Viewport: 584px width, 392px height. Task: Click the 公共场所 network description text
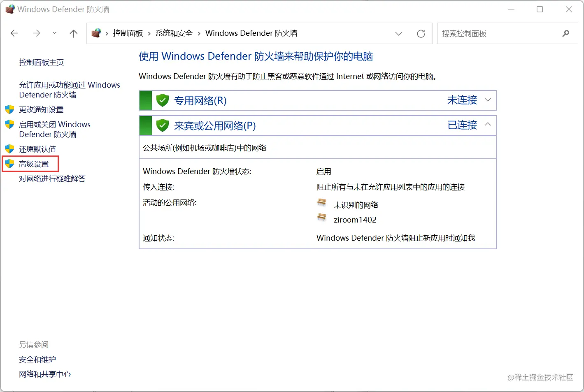point(205,148)
